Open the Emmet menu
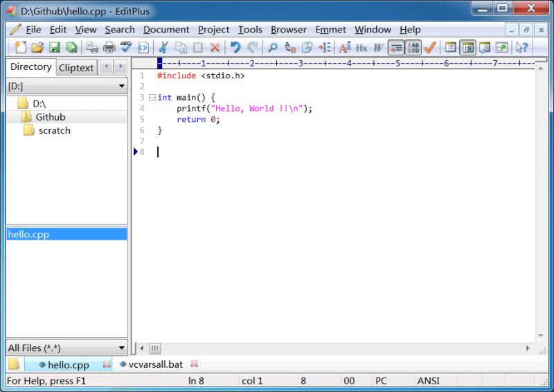Screen dimensions: 554x392 tap(330, 30)
